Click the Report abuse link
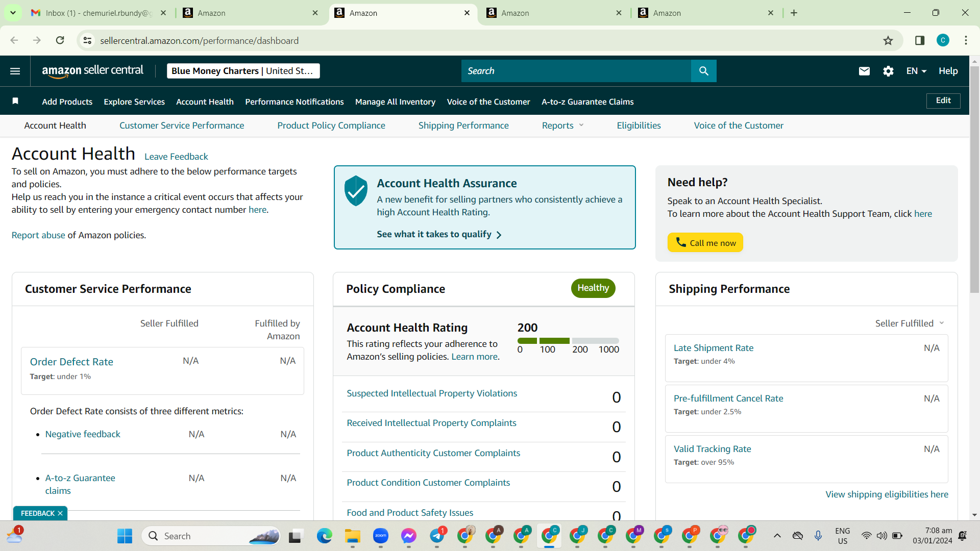The width and height of the screenshot is (980, 551). click(38, 235)
